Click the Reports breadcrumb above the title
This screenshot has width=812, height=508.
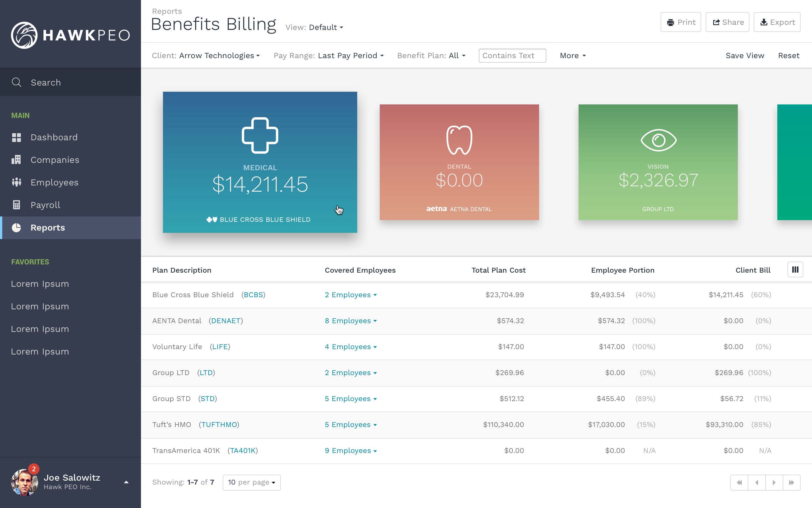coord(167,11)
